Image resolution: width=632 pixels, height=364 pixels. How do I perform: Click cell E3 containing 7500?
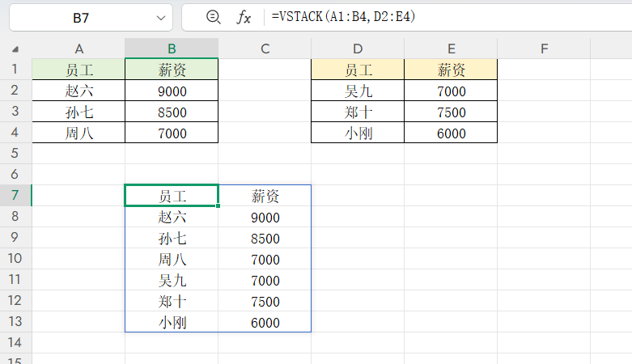click(x=451, y=112)
